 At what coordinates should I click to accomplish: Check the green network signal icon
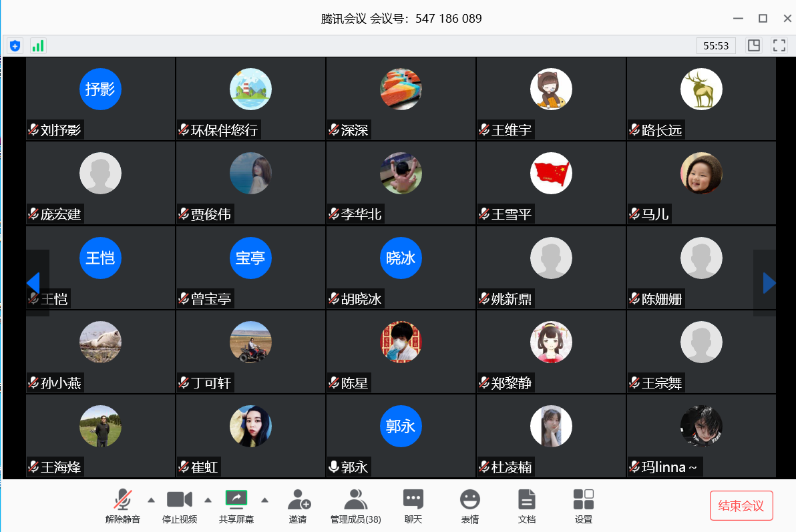[38, 45]
